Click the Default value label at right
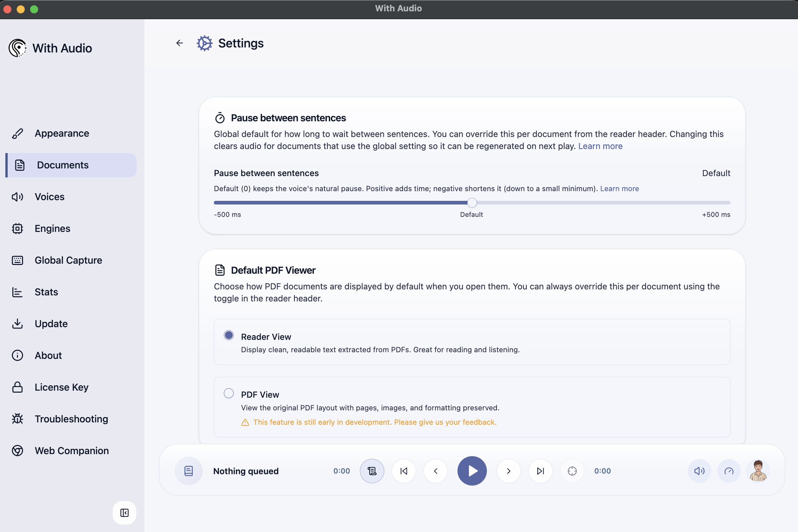Viewport: 798px width, 532px height. click(716, 173)
